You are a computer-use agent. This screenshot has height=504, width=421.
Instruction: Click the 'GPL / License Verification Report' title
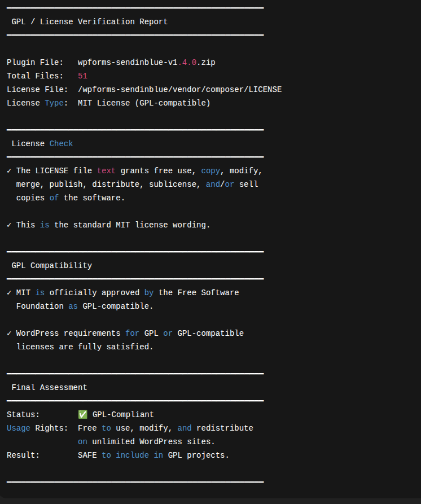(89, 21)
